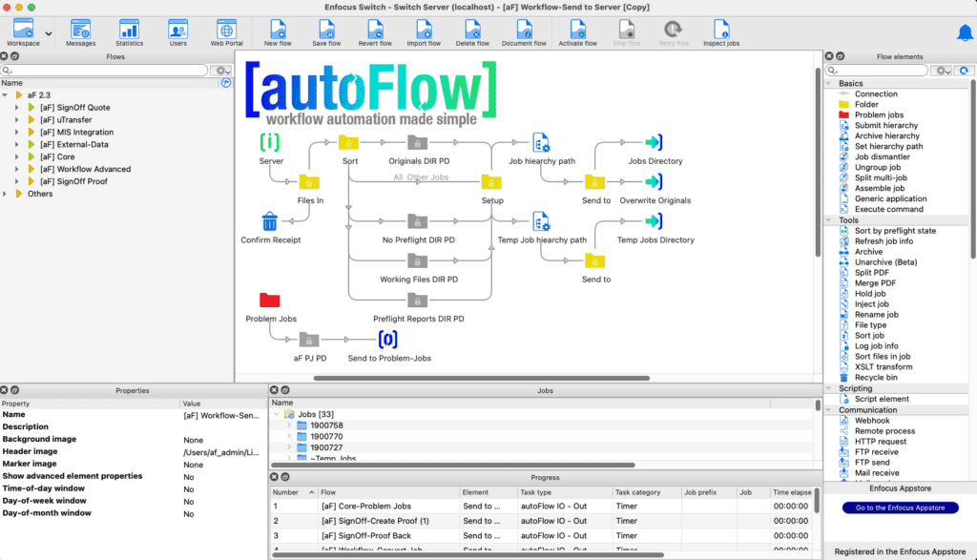Select the Setup folder element
Screen dimensions: 977x560
491,182
